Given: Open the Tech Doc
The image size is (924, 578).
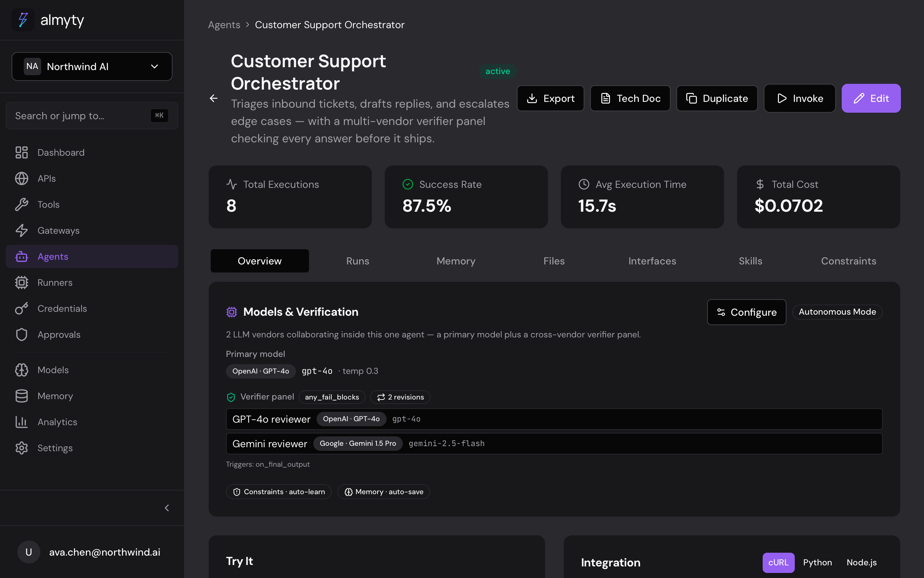Looking at the screenshot, I should click(x=631, y=98).
